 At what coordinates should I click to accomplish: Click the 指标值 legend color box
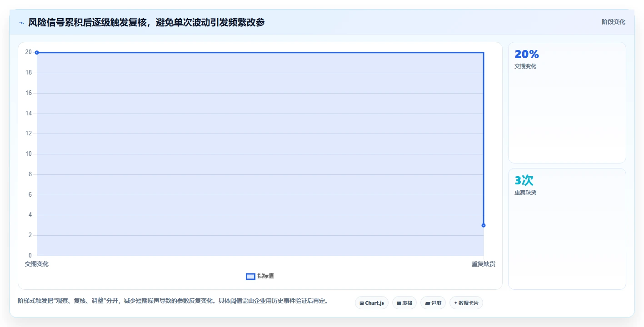click(250, 277)
